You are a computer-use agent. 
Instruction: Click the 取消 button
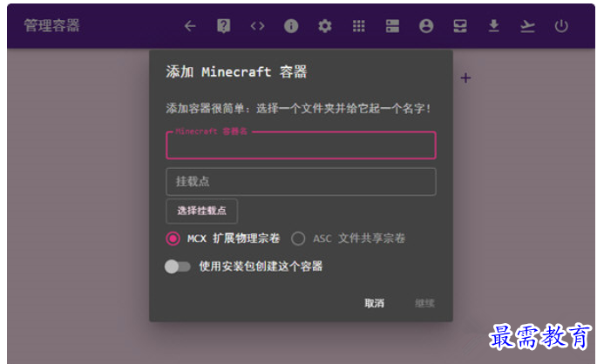click(374, 303)
